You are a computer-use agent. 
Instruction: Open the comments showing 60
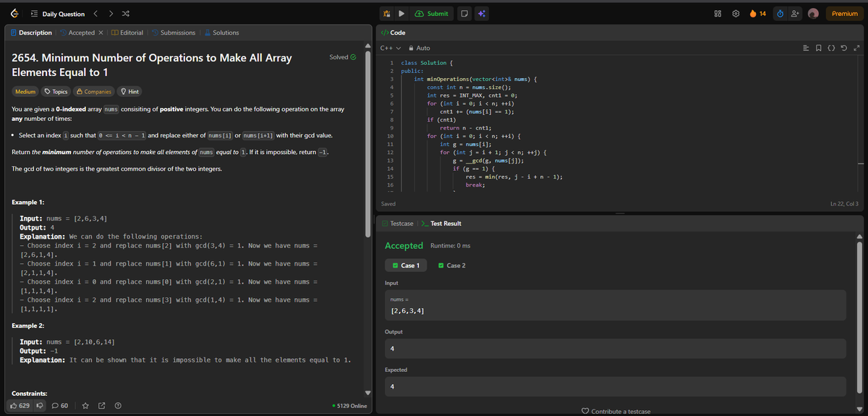tap(60, 406)
